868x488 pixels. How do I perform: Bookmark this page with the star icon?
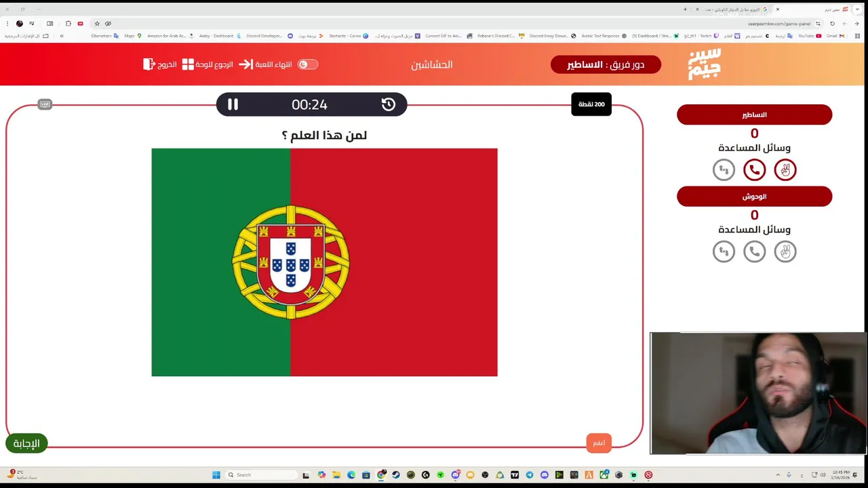(97, 23)
